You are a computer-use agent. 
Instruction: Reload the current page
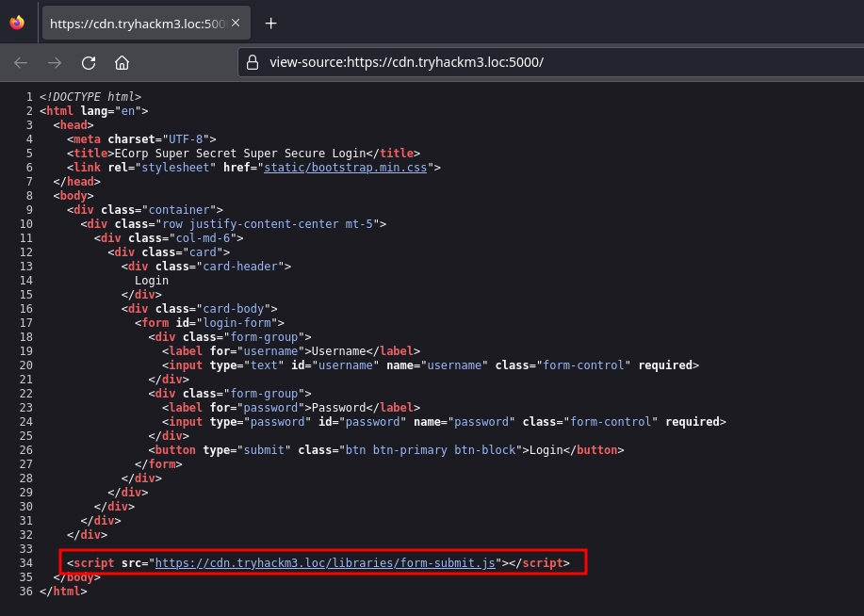pyautogui.click(x=89, y=63)
